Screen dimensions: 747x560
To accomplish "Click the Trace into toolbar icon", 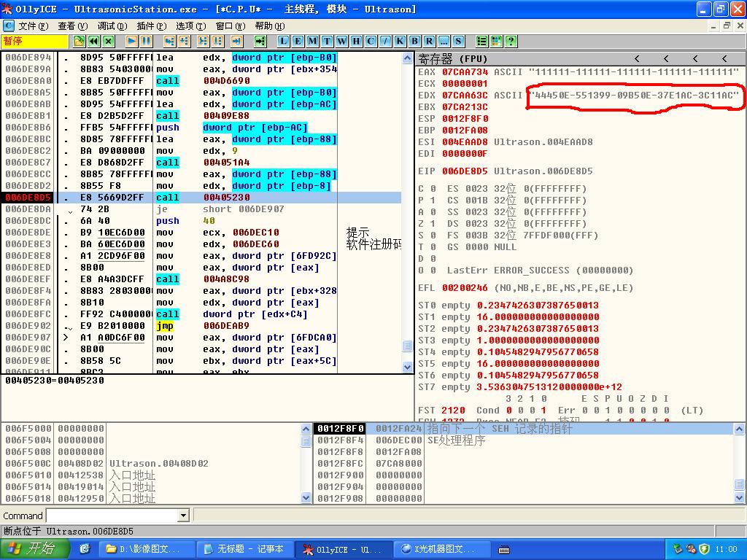I will click(204, 42).
